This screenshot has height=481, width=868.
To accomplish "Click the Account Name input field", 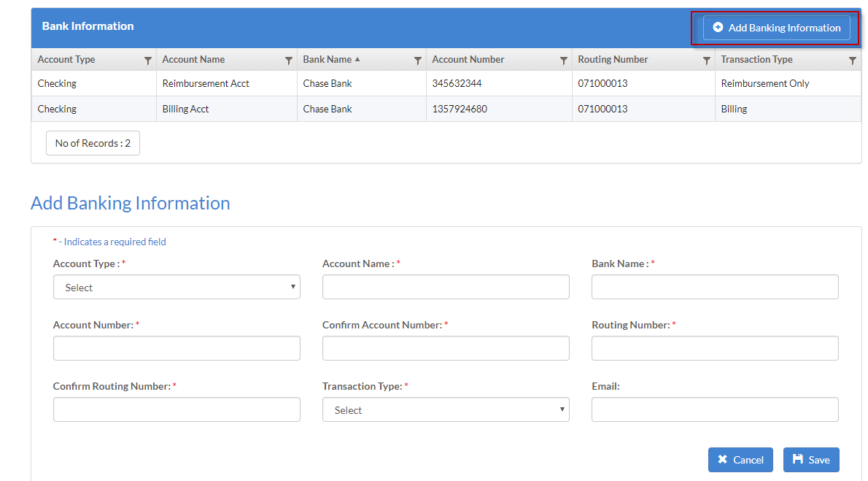I will tap(446, 287).
